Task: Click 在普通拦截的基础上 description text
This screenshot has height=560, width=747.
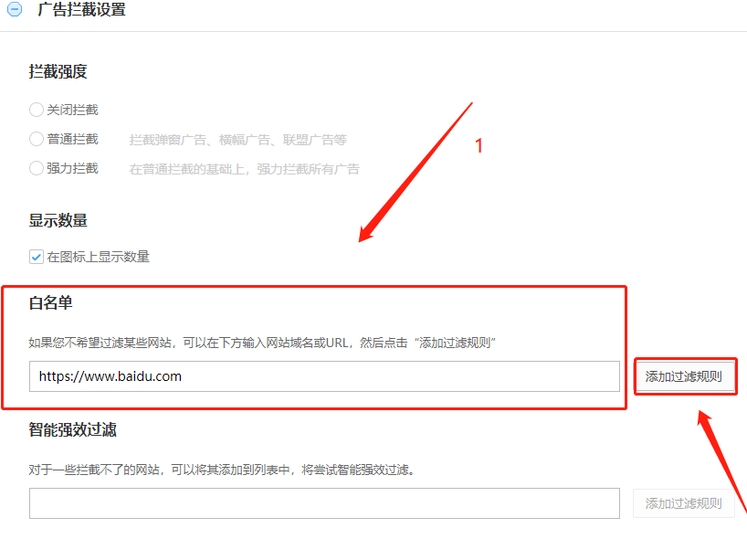Action: (245, 169)
